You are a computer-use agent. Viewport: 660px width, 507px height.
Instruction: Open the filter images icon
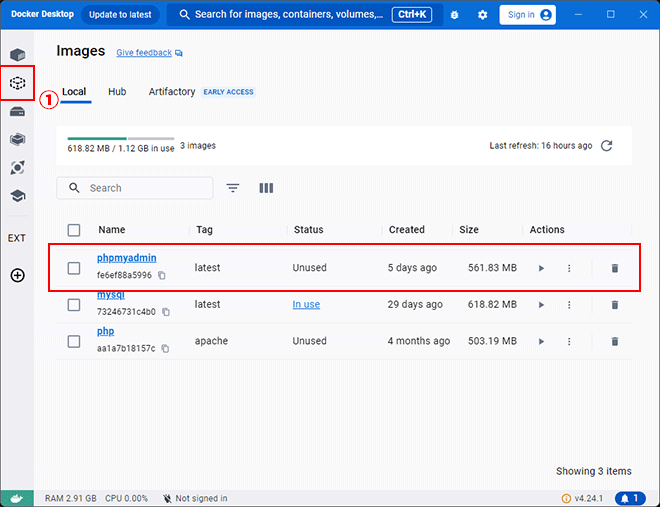coord(233,188)
